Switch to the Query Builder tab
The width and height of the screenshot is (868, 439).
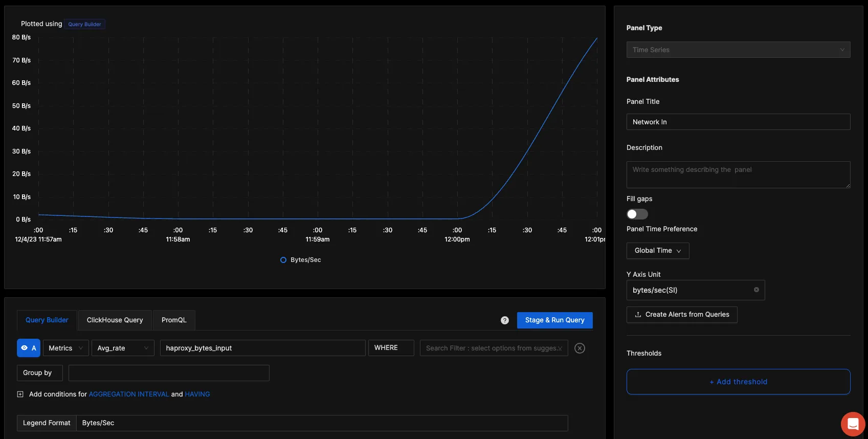[47, 320]
